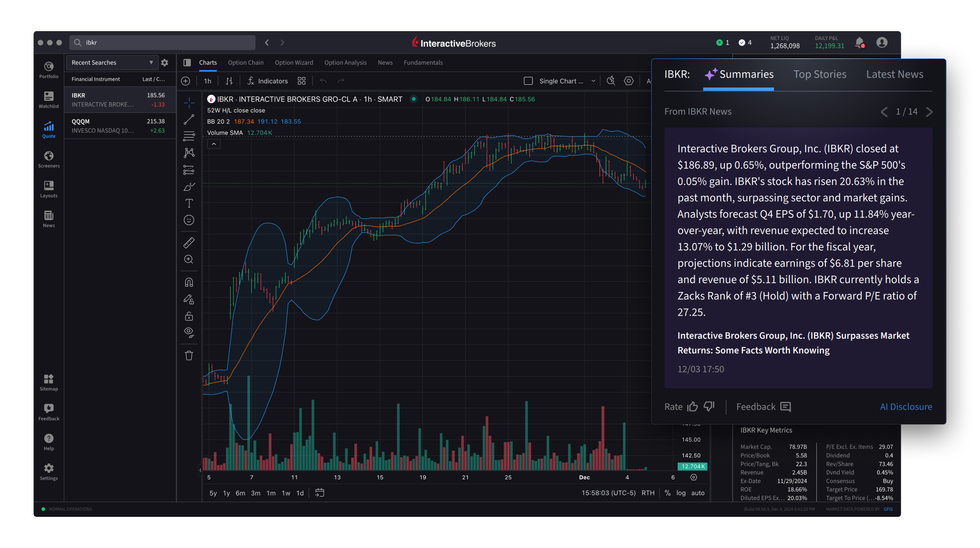Expand the Recent Searches dropdown
Image resolution: width=980 pixels, height=548 pixels.
pyautogui.click(x=151, y=63)
